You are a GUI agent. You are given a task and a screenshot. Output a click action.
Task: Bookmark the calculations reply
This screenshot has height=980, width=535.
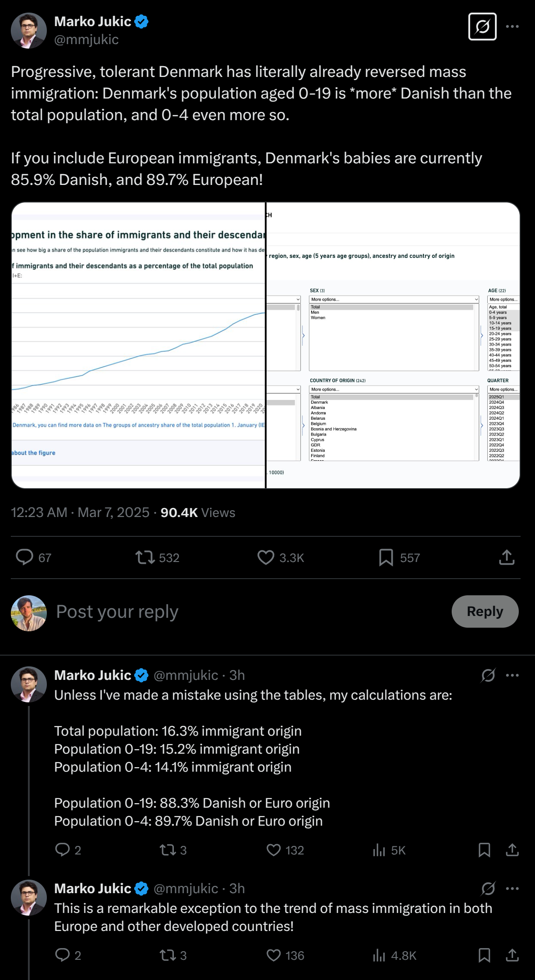point(484,850)
